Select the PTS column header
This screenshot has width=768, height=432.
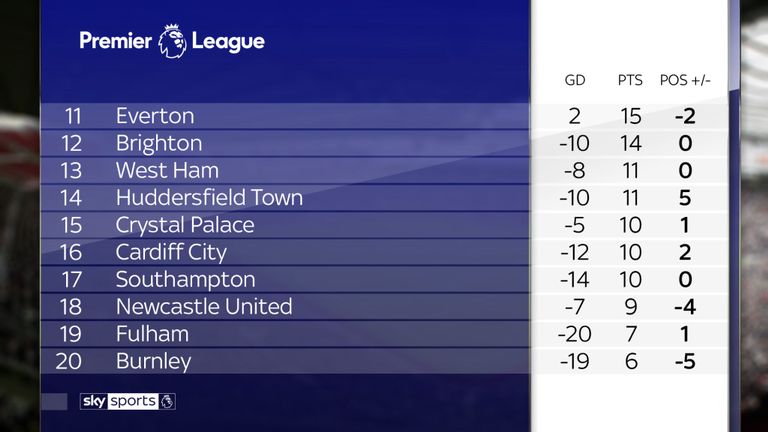tap(631, 80)
